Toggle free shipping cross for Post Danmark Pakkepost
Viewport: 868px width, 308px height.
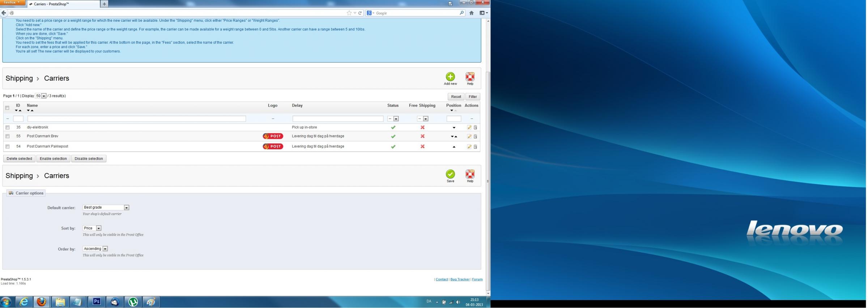coord(422,146)
